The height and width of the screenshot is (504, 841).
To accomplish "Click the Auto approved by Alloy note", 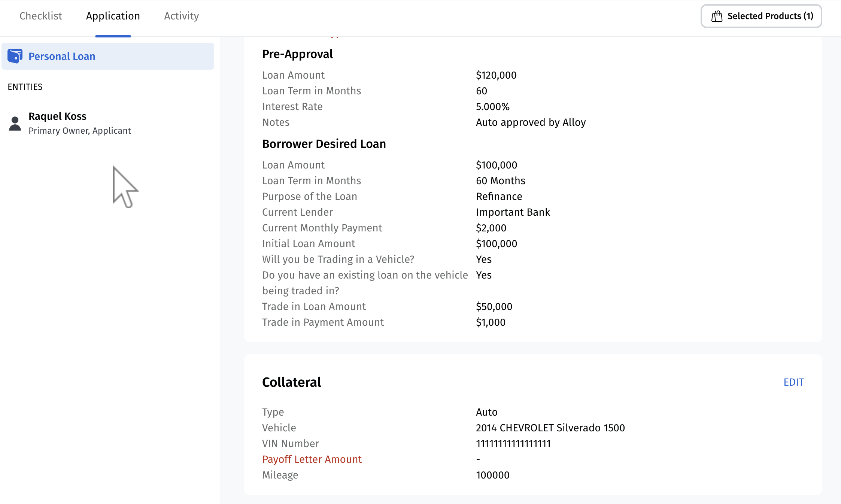I will click(x=531, y=122).
